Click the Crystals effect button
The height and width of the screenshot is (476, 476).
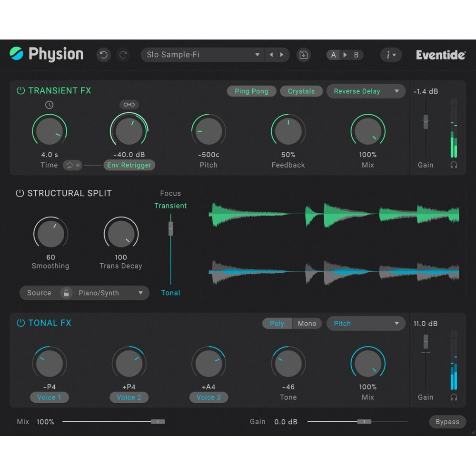pyautogui.click(x=301, y=91)
